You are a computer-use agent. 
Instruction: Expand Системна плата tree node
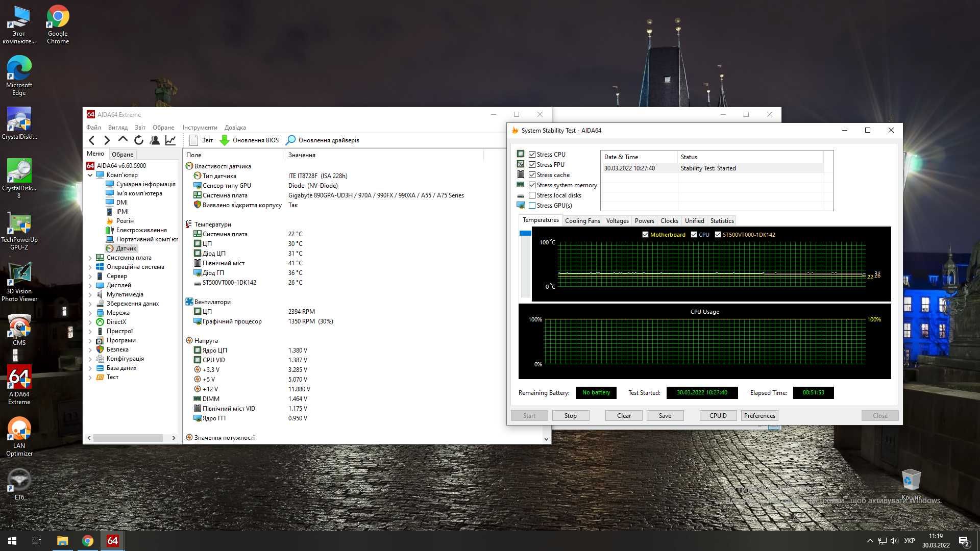tap(90, 258)
